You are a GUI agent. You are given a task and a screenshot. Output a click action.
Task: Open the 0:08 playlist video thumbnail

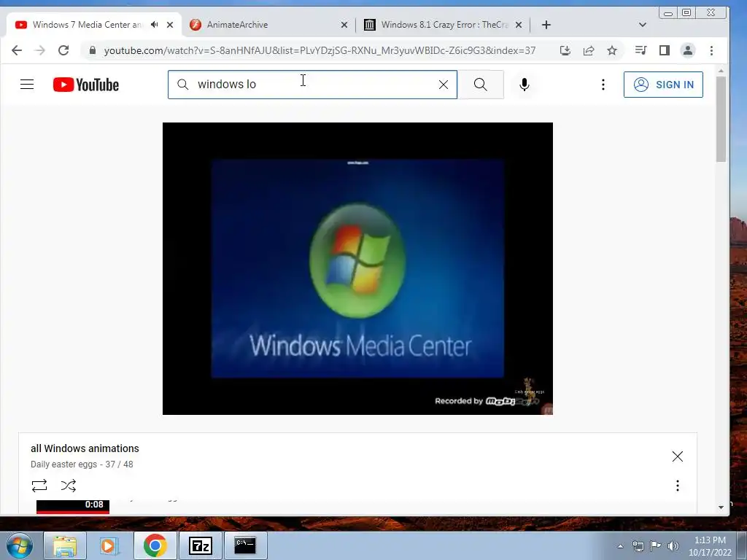point(73,507)
